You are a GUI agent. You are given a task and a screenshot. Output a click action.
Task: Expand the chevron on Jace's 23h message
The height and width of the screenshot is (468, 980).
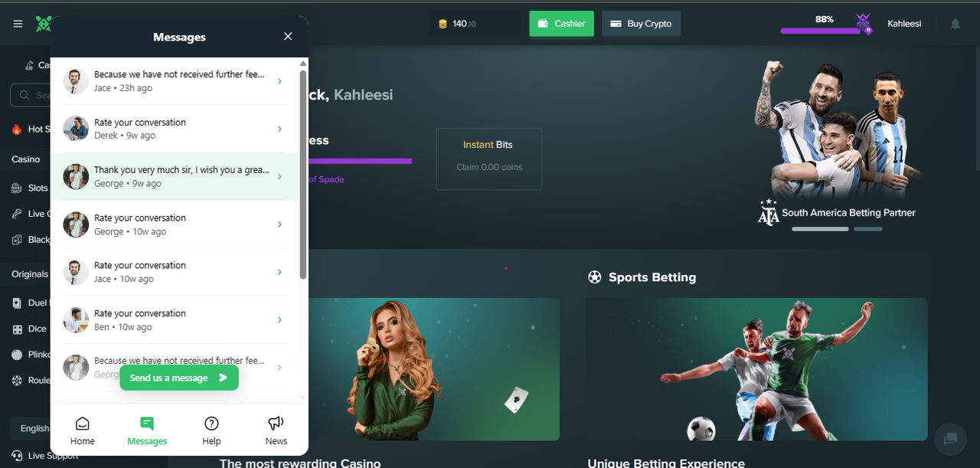(279, 81)
